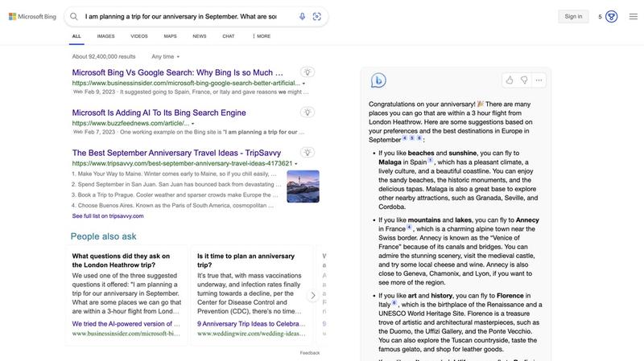The width and height of the screenshot is (644, 361).
Task: Dislike the chat answer with thumbs down
Action: click(x=524, y=80)
